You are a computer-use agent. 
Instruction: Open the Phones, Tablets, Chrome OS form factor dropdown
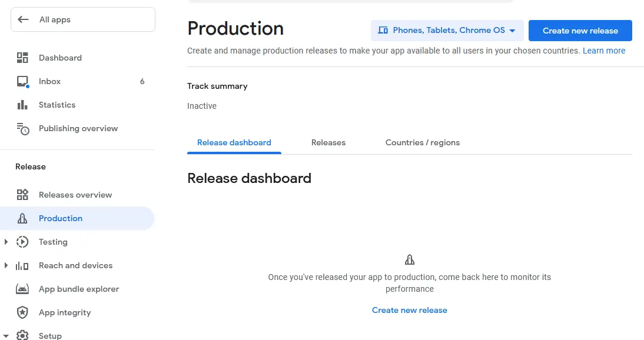coord(447,30)
